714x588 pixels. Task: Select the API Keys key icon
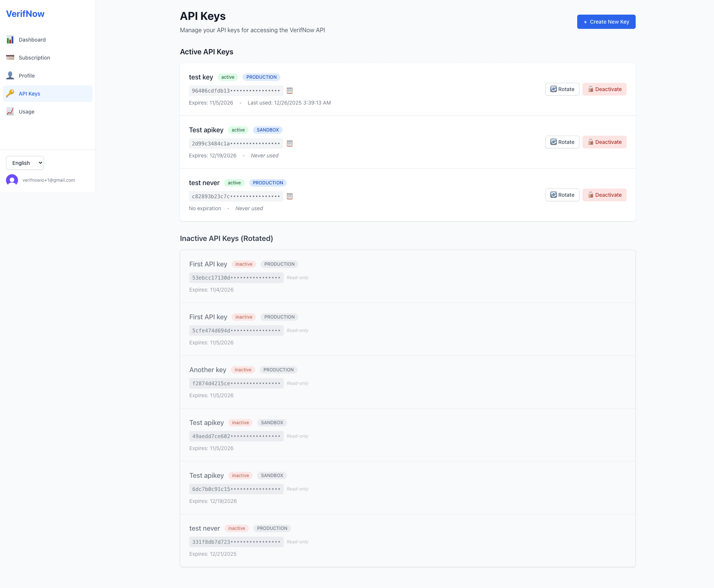tap(10, 94)
